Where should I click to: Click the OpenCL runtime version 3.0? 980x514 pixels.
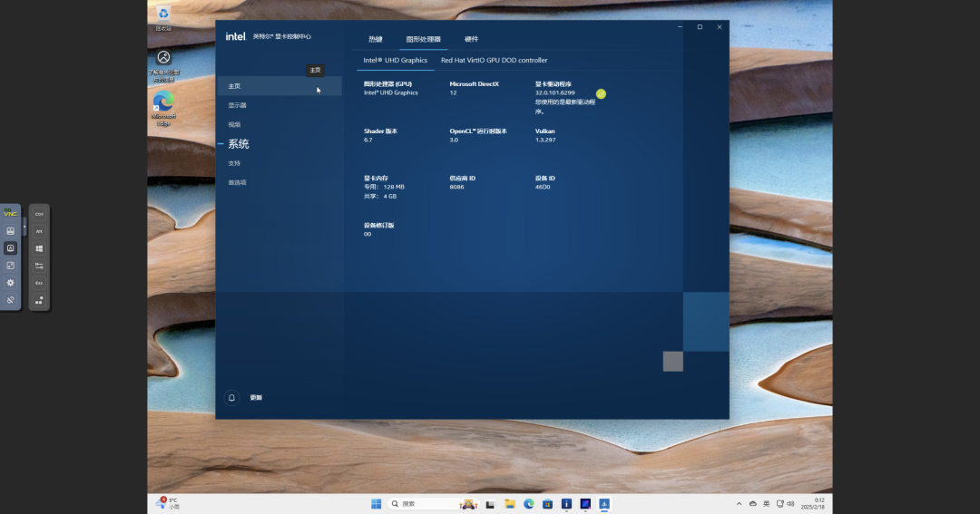(454, 140)
